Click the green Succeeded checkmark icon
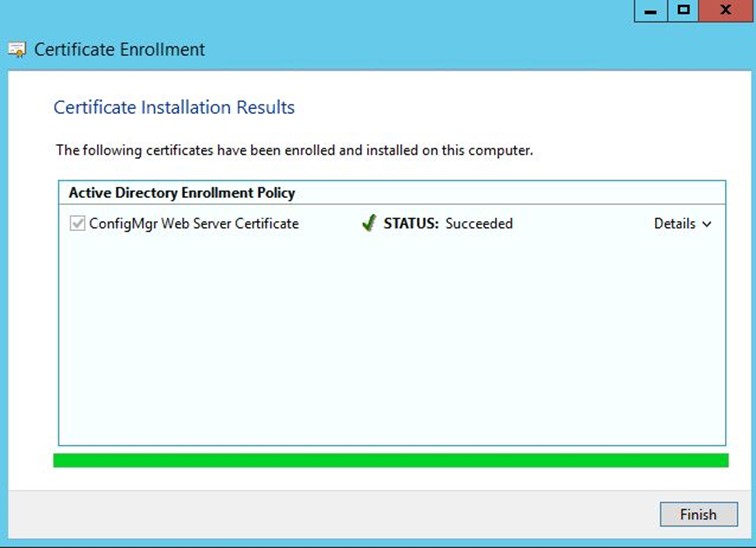Viewport: 756px width, 548px height. pyautogui.click(x=369, y=223)
